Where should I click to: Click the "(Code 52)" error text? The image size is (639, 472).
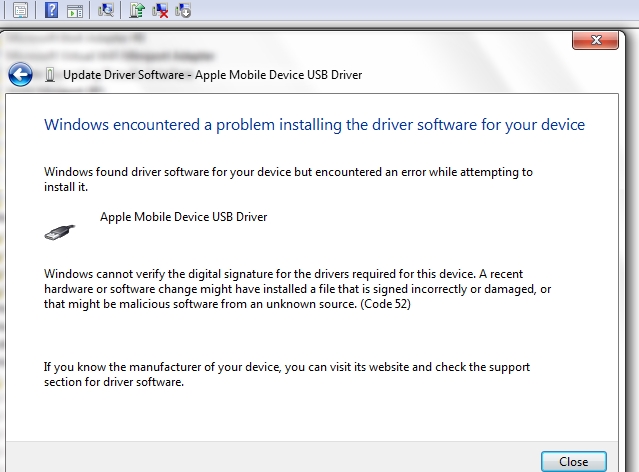click(386, 304)
